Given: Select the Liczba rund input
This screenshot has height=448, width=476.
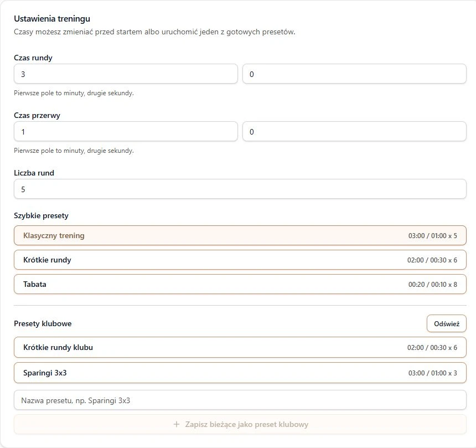Looking at the screenshot, I should 240,189.
